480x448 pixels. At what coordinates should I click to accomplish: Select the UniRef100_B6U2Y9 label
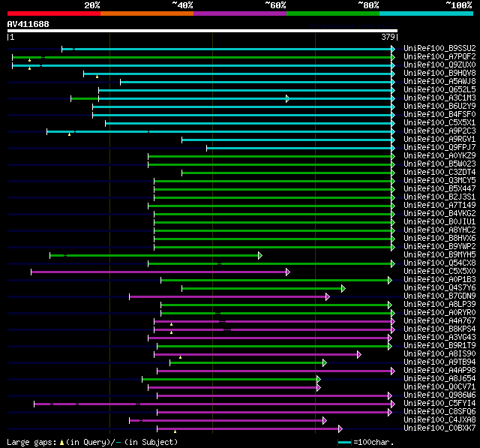439,107
